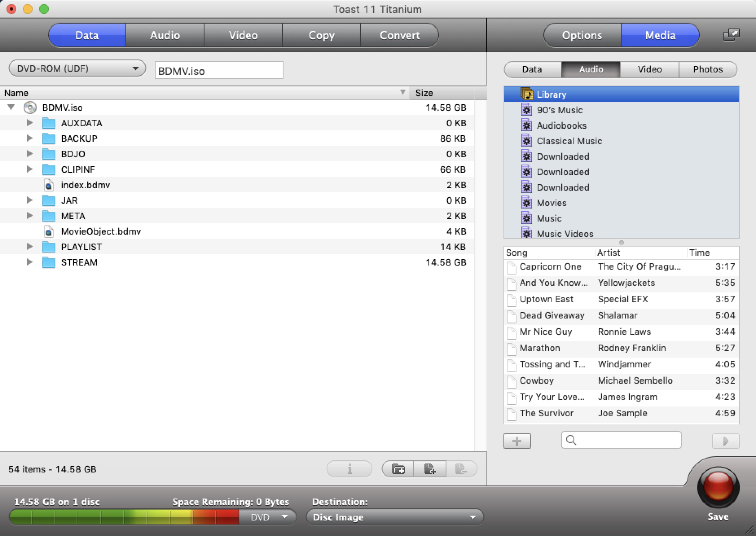Click the media search input field
Image resolution: width=756 pixels, height=536 pixels.
(621, 440)
